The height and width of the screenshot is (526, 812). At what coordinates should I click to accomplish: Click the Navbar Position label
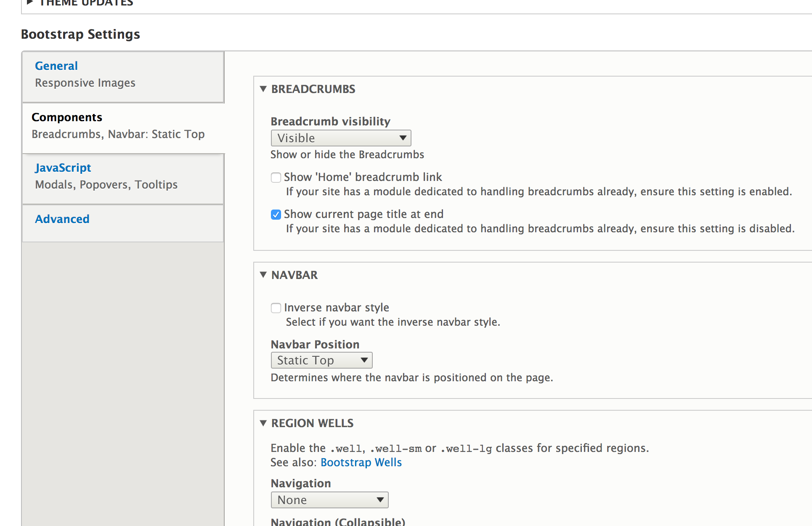click(315, 344)
